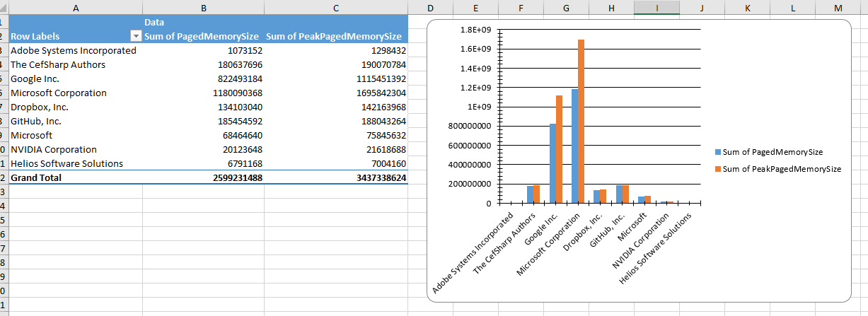Open the Row Labels filter dropdown
This screenshot has width=868, height=316.
click(135, 36)
